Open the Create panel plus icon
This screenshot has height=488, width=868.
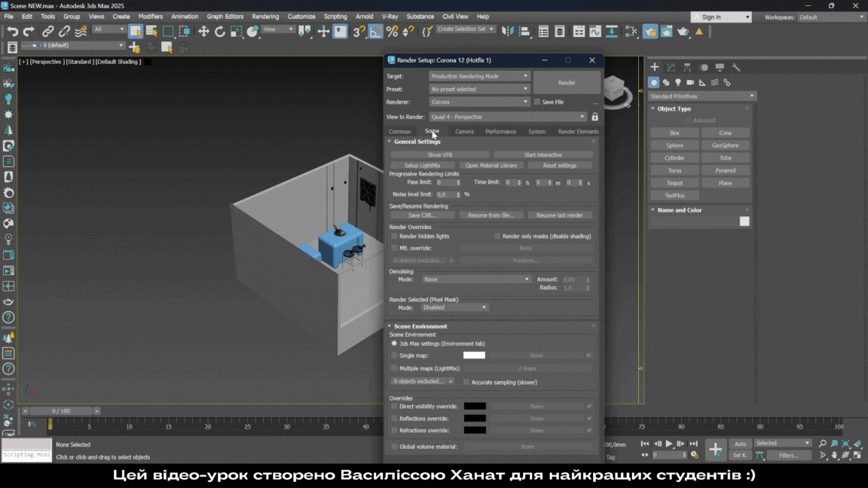pos(654,67)
